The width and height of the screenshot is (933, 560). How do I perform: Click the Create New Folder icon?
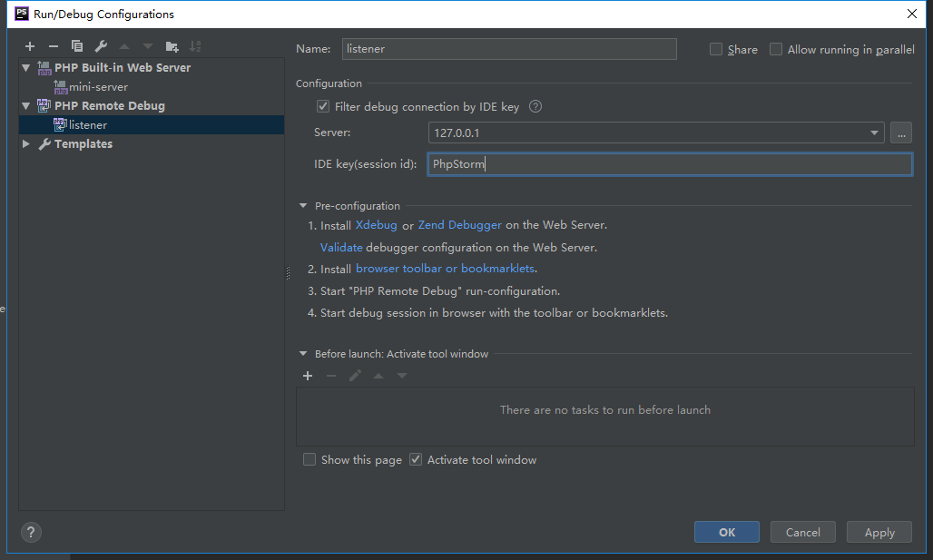click(172, 46)
